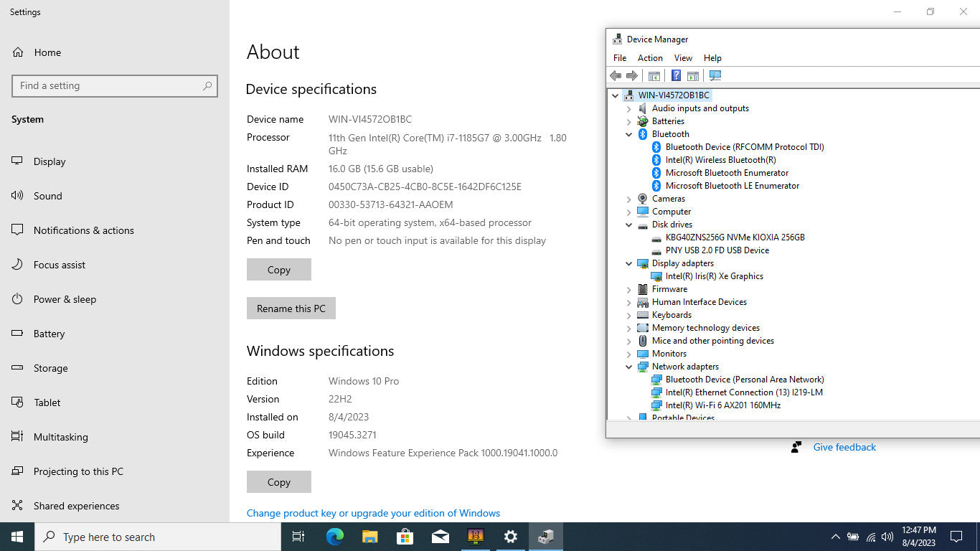This screenshot has width=980, height=551.
Task: Click the Scan for hardware changes monitor icon
Action: [715, 75]
